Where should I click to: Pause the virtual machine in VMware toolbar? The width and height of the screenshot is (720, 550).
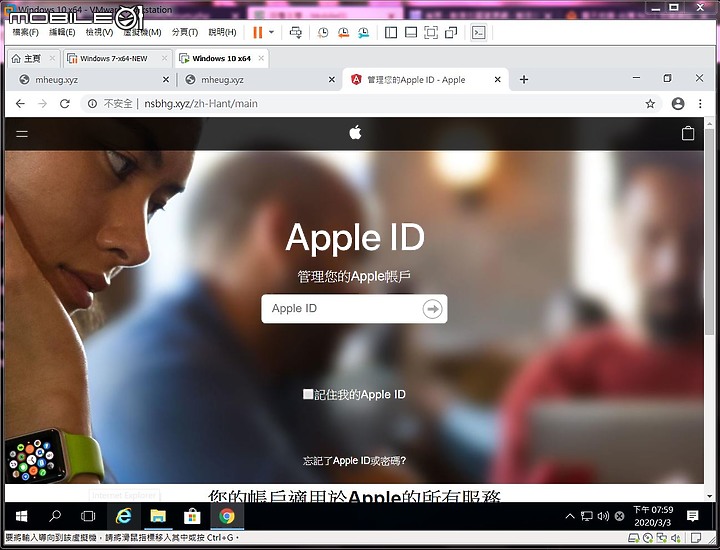(258, 32)
